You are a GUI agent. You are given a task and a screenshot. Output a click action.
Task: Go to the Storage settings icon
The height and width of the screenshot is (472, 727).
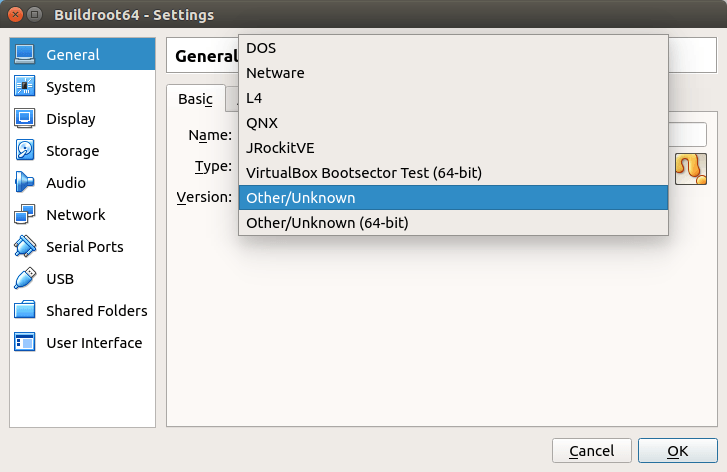tap(25, 151)
